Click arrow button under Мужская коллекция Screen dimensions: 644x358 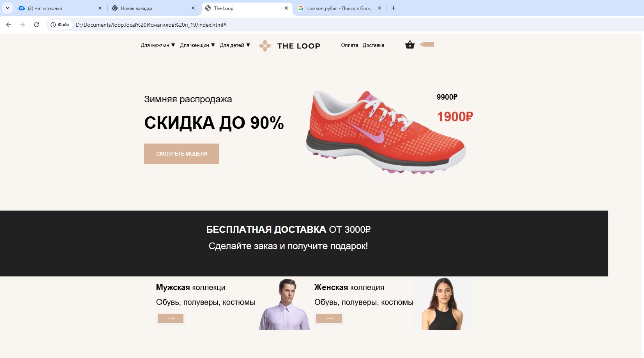click(x=171, y=318)
